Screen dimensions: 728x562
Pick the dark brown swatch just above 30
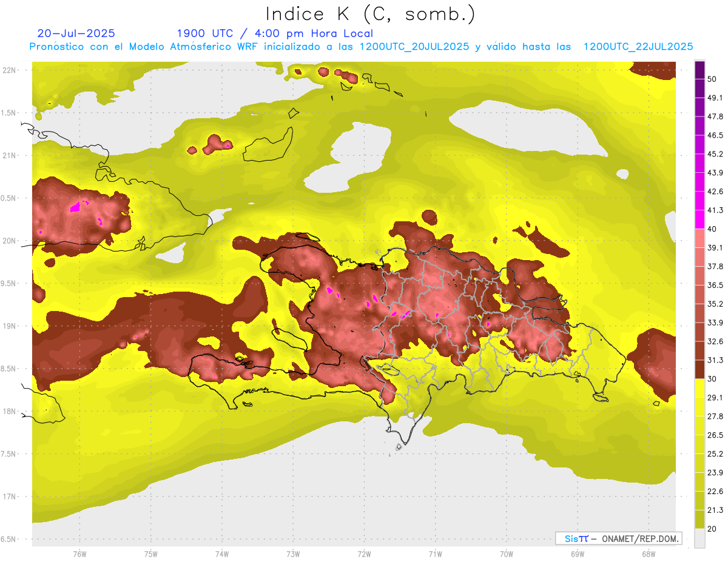[699, 369]
